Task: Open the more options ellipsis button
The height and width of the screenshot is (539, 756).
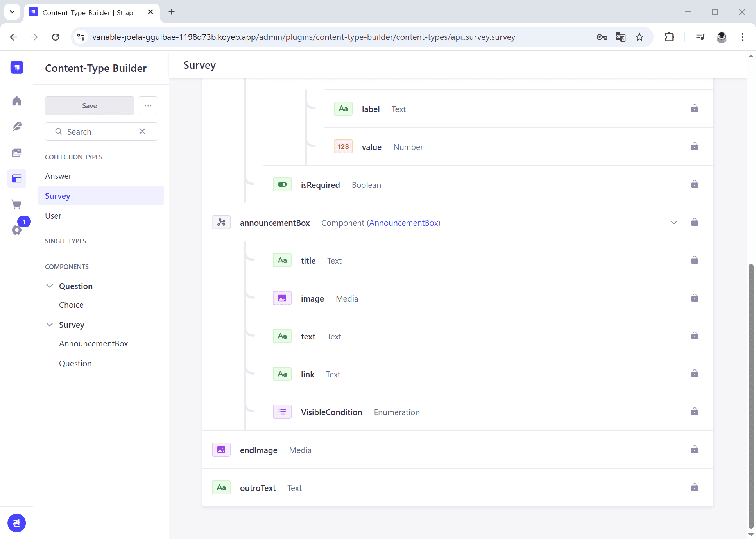Action: point(148,106)
